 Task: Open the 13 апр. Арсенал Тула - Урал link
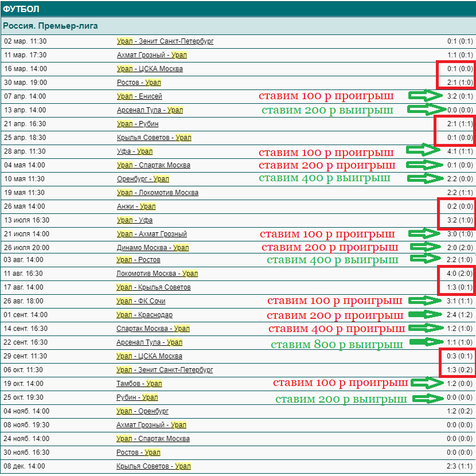click(x=150, y=110)
